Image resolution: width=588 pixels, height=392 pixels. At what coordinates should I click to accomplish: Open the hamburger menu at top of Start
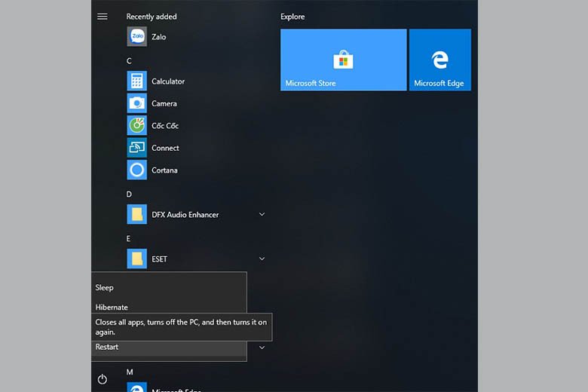102,17
